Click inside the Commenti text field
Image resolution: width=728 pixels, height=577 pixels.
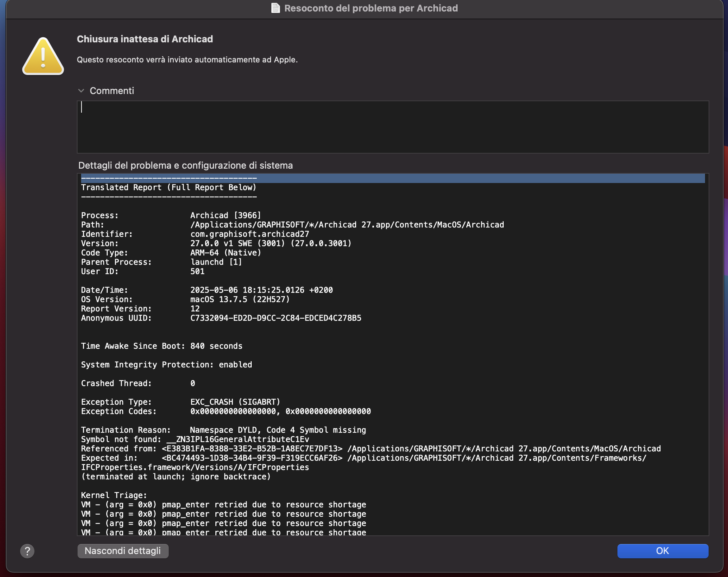(393, 127)
